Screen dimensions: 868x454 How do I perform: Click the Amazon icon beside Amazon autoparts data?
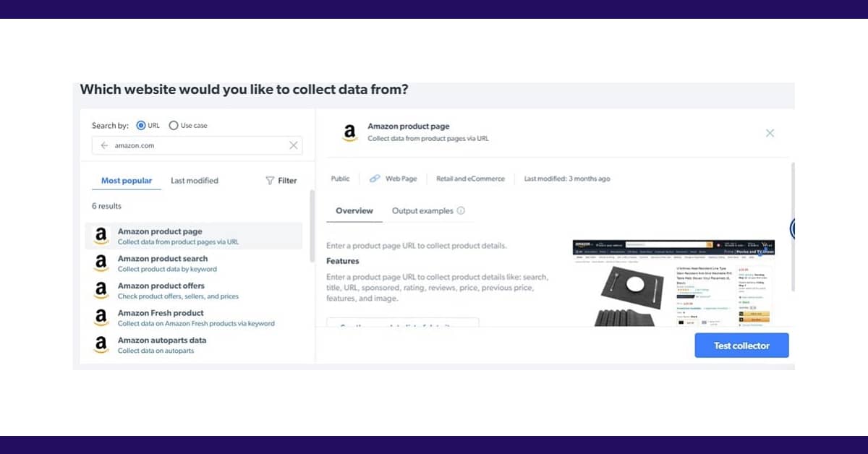tap(101, 345)
